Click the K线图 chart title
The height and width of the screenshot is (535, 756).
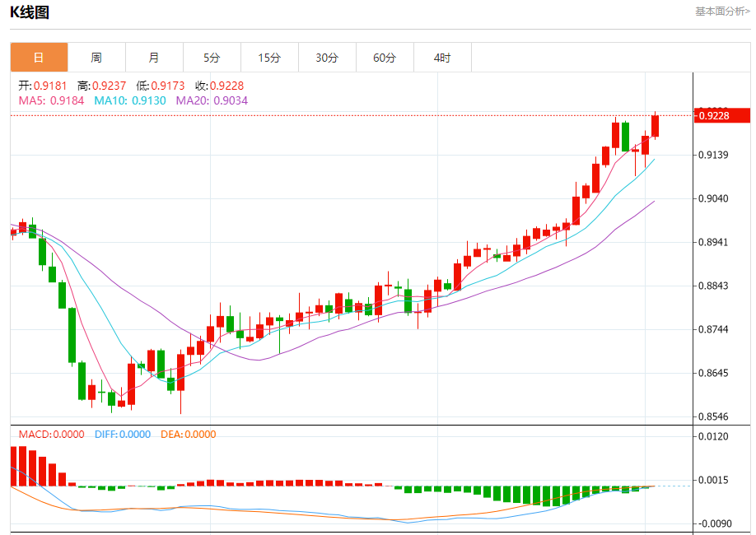[30, 12]
